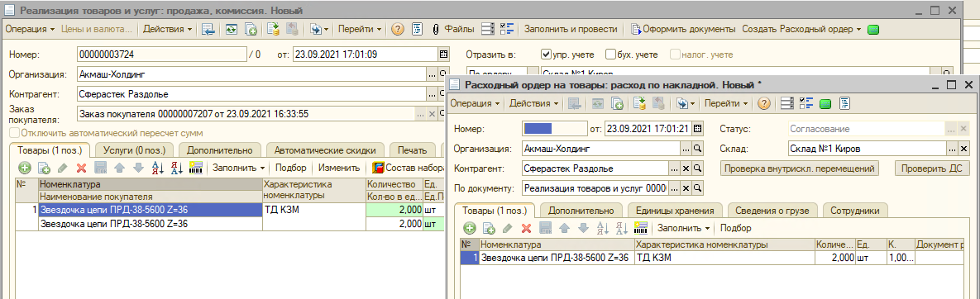Expand Заполнить dropdown in Реализация goods toolbar
This screenshot has width=980, height=299.
coord(238,168)
